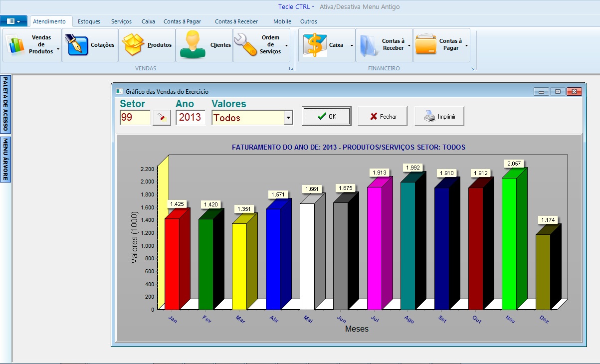This screenshot has height=364, width=600.
Task: Click the Setor lookup brush icon
Action: (x=162, y=118)
